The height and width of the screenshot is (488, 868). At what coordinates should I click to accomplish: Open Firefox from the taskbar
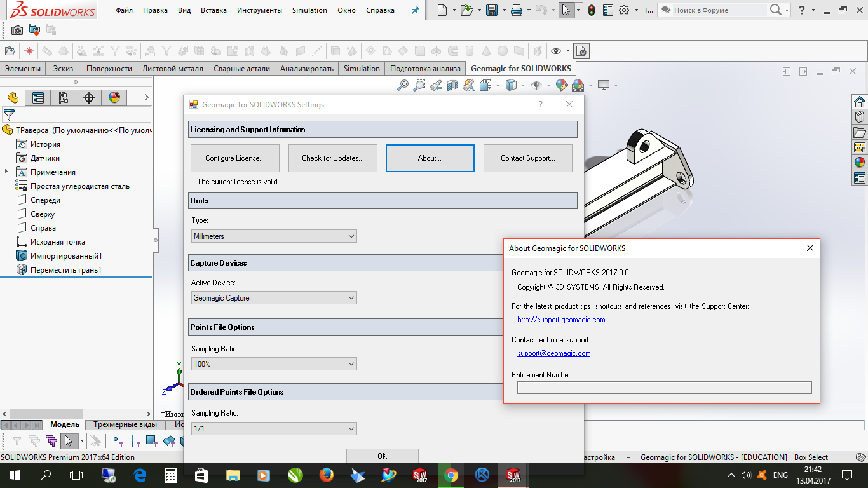point(327,475)
